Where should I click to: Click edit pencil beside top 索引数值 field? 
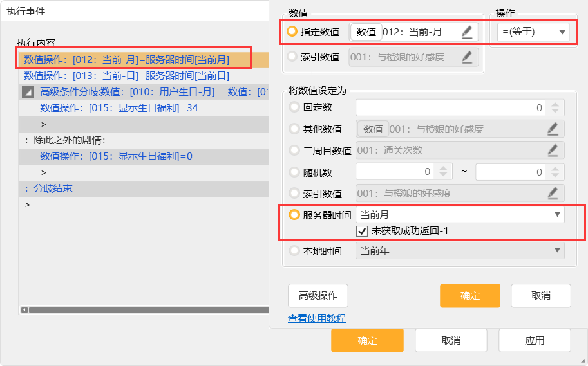click(467, 57)
